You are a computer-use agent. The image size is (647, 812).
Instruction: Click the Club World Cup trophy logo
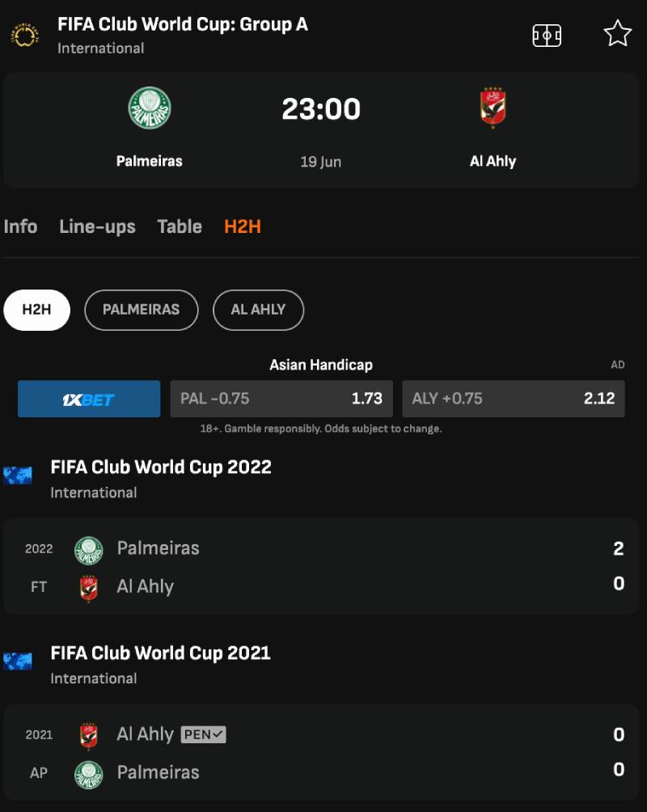(x=24, y=35)
